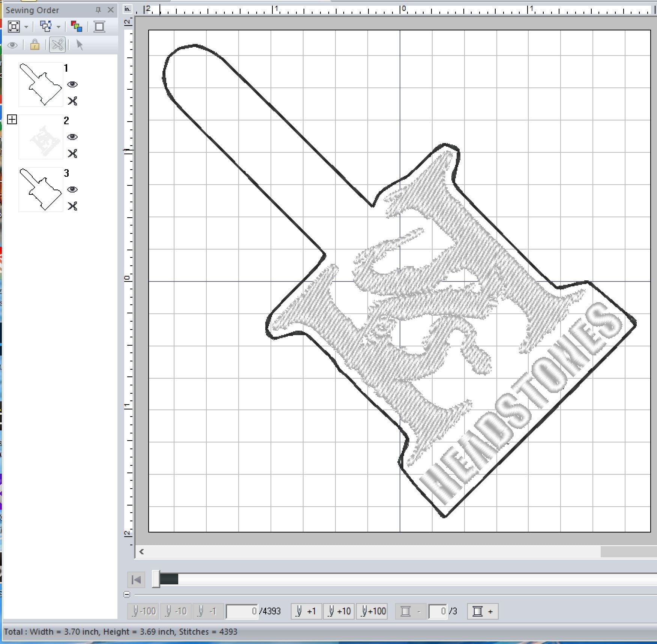Viewport: 657px width, 644px height.
Task: Open the dropdown arrow beside zoom-fit icon
Action: point(26,27)
